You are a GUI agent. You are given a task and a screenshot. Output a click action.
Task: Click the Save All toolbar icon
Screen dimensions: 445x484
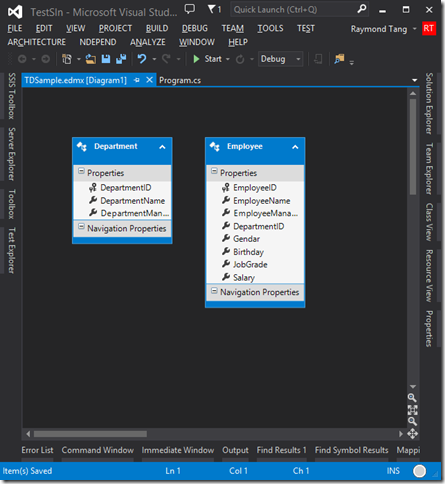coord(121,59)
